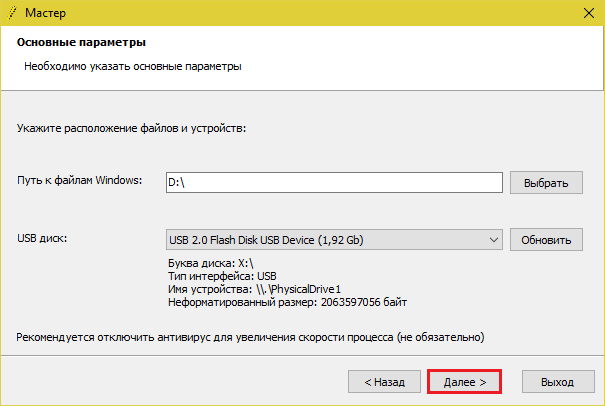This screenshot has height=406, width=605.
Task: Refresh USB list with Обновить button
Action: 545,240
